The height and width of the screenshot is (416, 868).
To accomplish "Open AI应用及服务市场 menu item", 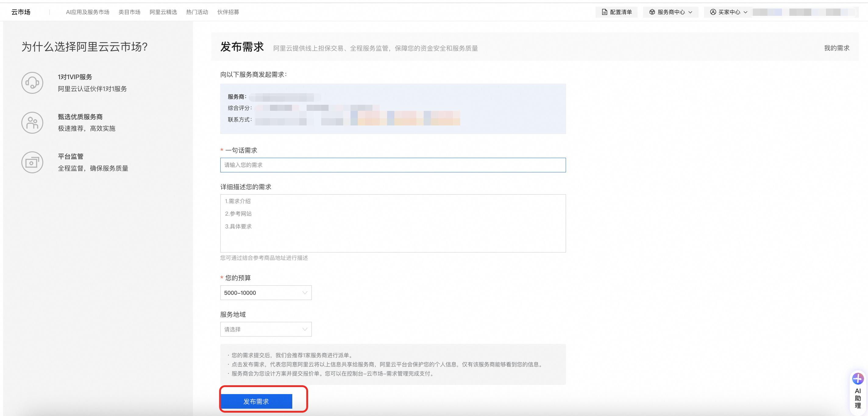I will [87, 12].
